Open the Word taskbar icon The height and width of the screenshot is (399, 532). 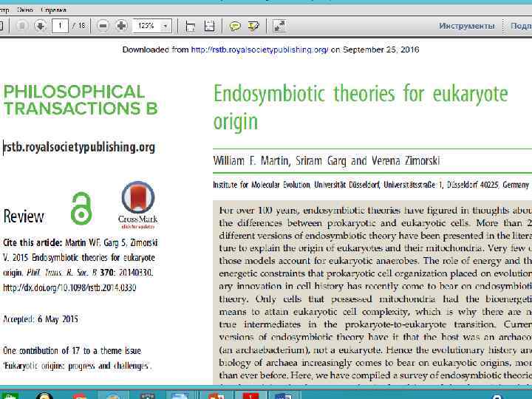click(x=283, y=395)
